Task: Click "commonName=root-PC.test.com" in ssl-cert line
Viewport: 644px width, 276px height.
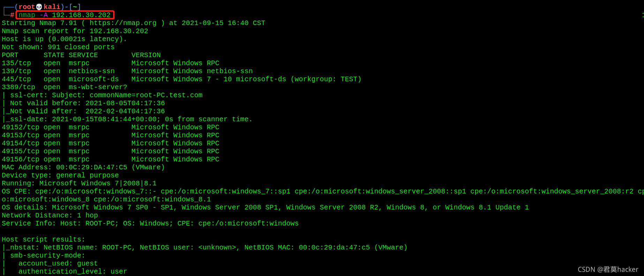Action: (x=146, y=95)
